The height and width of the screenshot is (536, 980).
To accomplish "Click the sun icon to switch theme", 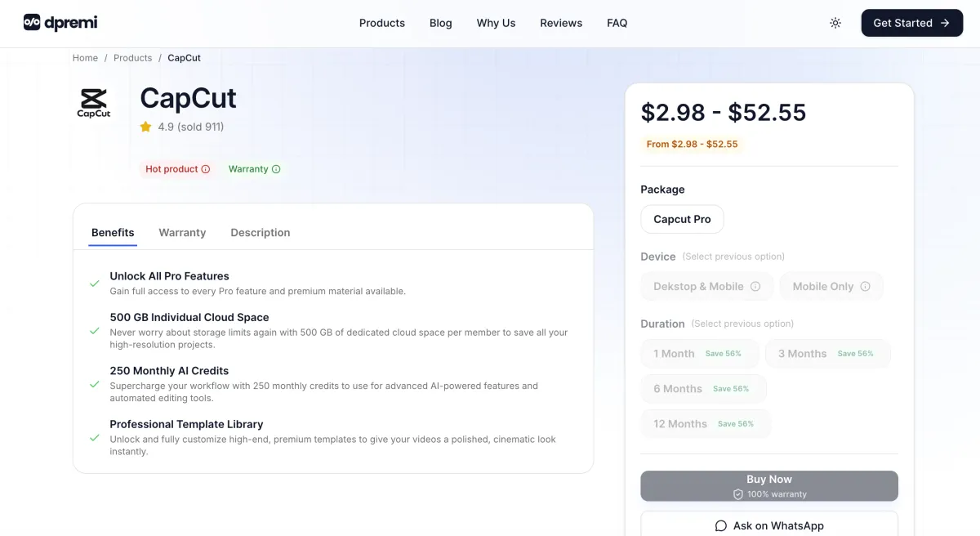I will pos(835,23).
